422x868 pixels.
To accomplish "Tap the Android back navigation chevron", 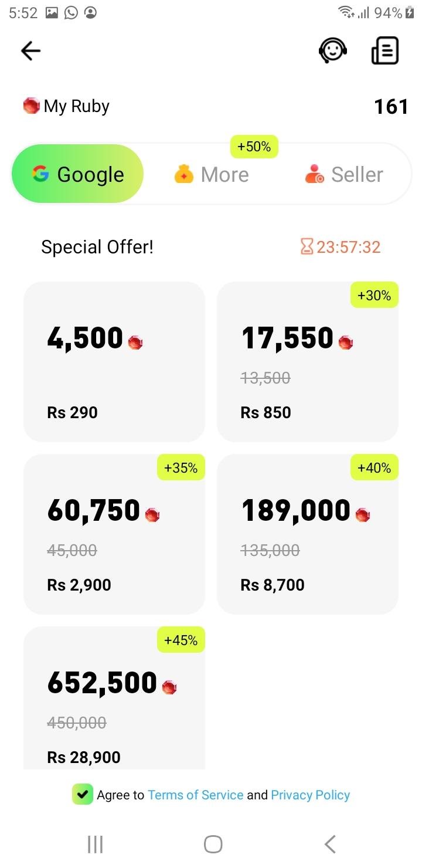I will tap(330, 845).
